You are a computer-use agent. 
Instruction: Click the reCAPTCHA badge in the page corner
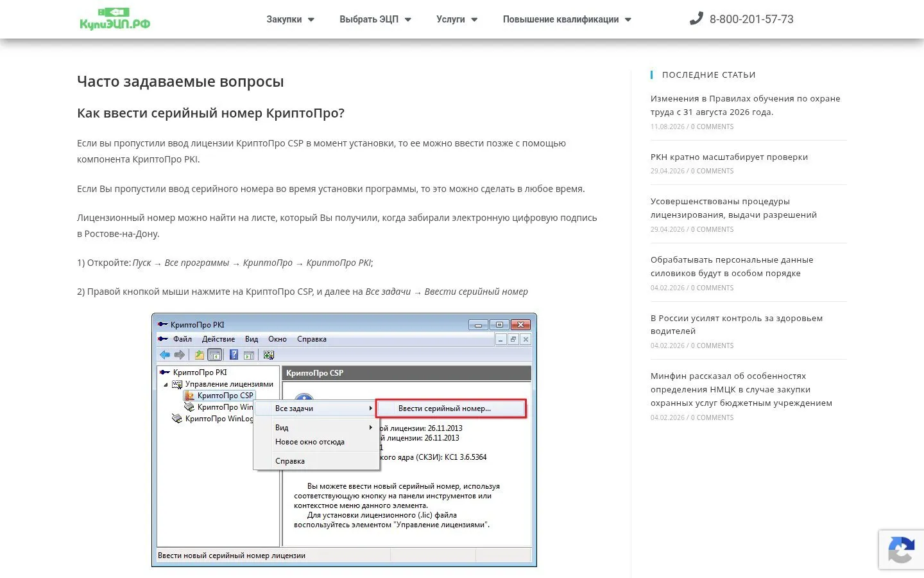[x=901, y=550]
